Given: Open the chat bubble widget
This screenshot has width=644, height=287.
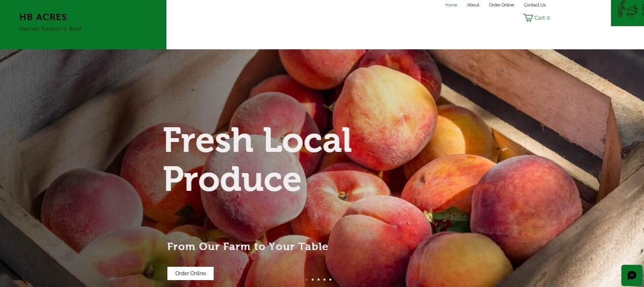Looking at the screenshot, I should point(632,275).
